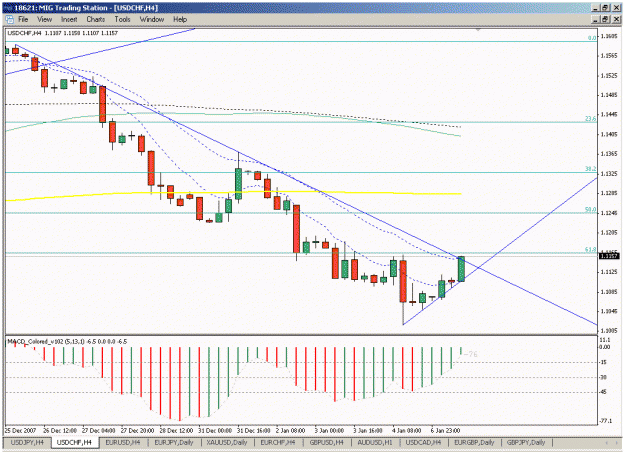625x452 pixels.
Task: Click the -77.1 MACD scale value
Action: tap(606, 421)
